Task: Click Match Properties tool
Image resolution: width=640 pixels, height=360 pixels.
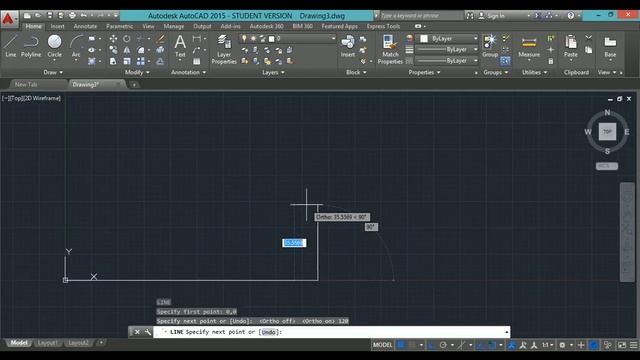Action: (x=390, y=49)
